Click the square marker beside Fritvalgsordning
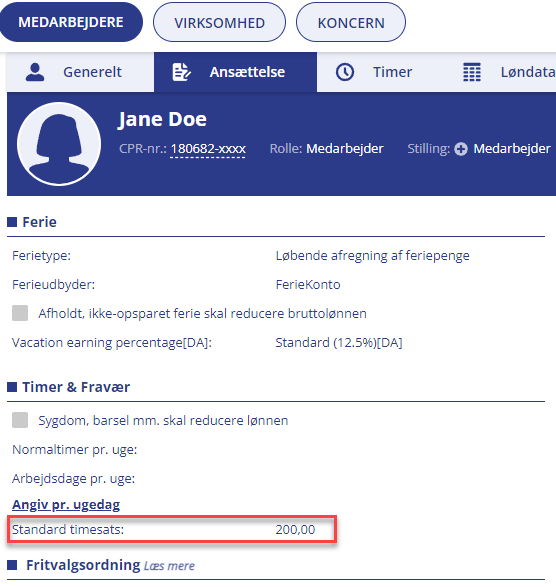The image size is (556, 587). 12,565
